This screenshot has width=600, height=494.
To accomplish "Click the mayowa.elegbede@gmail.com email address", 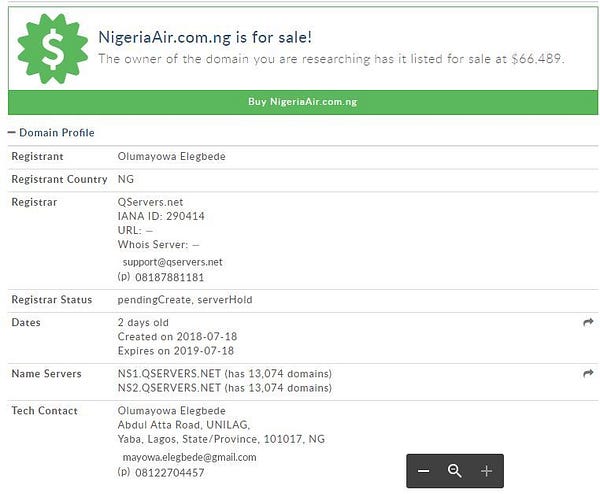I will tap(189, 457).
